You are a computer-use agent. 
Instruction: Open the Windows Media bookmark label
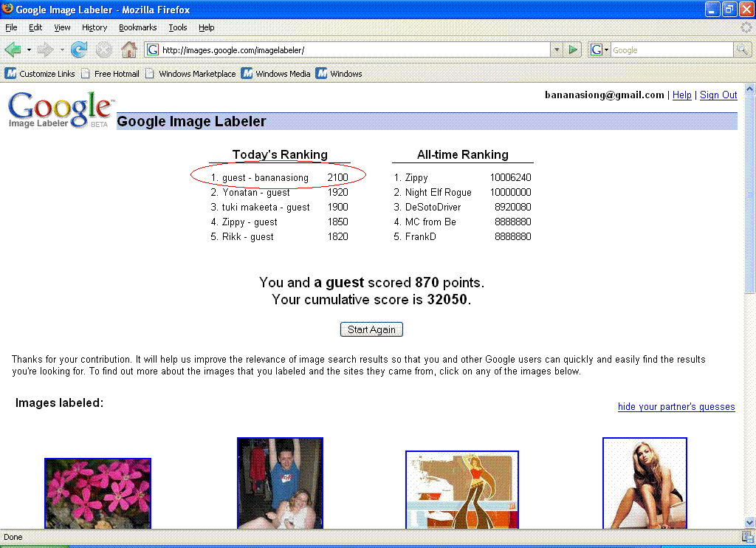pos(283,74)
